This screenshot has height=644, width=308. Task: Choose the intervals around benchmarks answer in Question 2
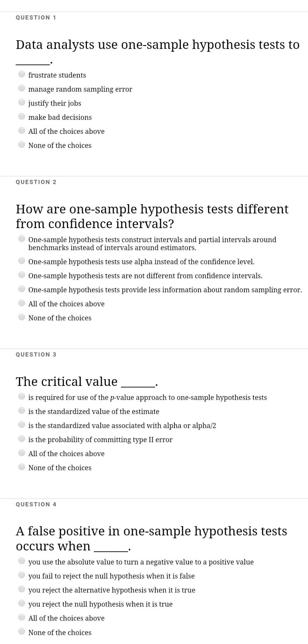pyautogui.click(x=22, y=238)
